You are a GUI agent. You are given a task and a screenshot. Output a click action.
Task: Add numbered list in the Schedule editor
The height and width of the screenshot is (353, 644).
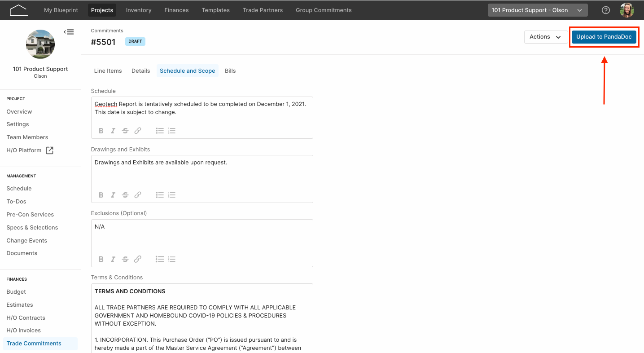(172, 131)
